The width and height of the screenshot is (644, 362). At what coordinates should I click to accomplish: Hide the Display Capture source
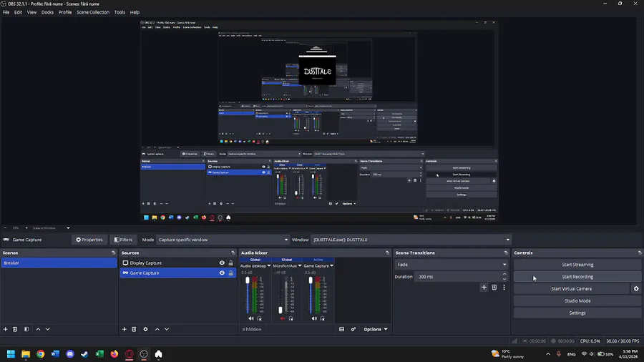click(x=222, y=263)
